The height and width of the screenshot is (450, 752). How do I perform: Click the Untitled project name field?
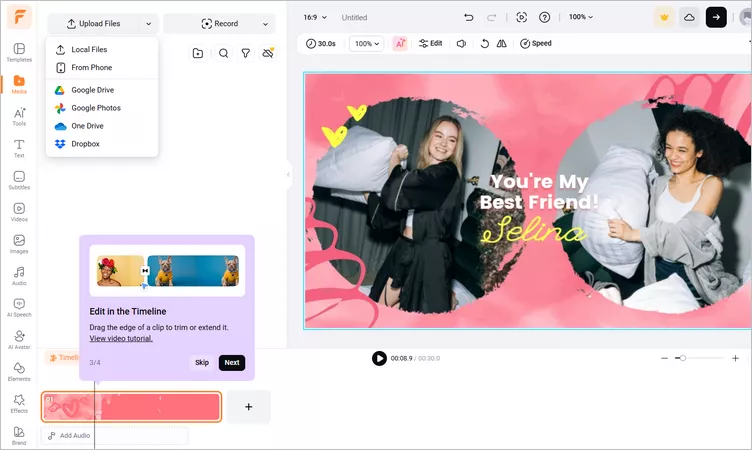pyautogui.click(x=354, y=17)
